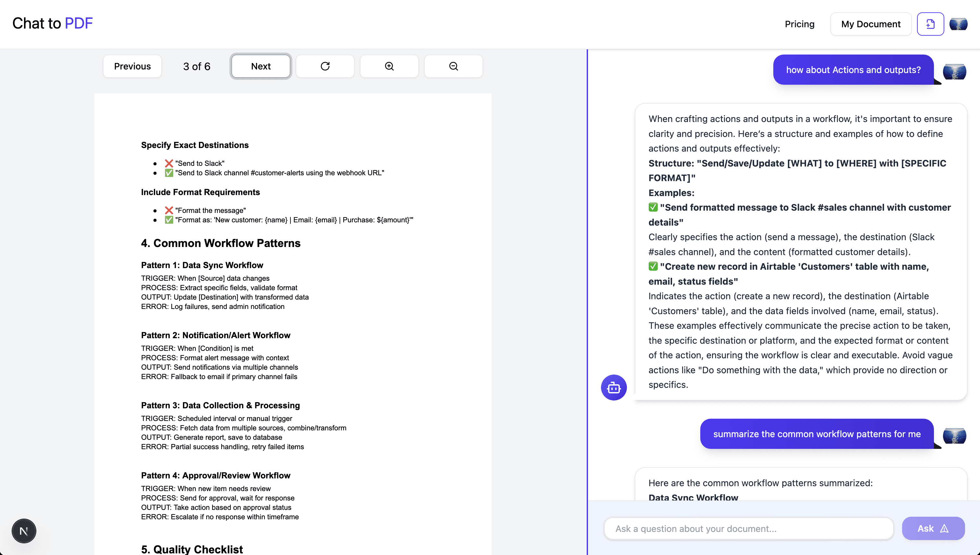The height and width of the screenshot is (555, 980).
Task: Submit question with Ask button
Action: [933, 528]
